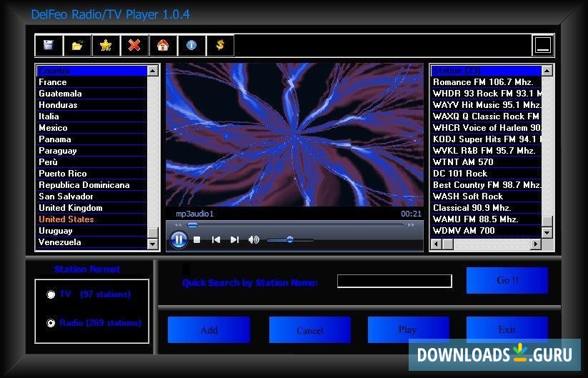Pause playback in the media player
The width and height of the screenshot is (588, 378).
[x=179, y=239]
